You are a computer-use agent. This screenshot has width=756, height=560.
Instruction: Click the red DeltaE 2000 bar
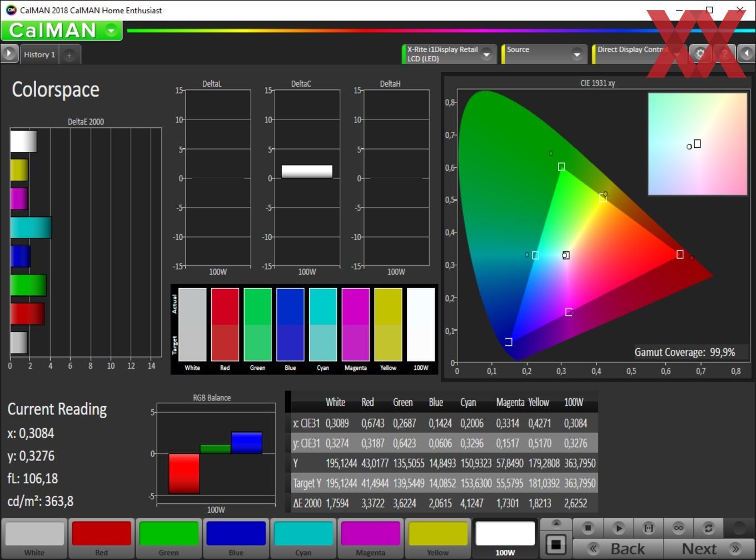(x=27, y=314)
